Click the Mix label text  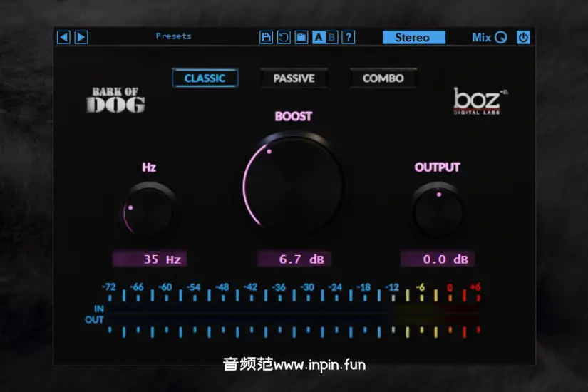tap(482, 38)
